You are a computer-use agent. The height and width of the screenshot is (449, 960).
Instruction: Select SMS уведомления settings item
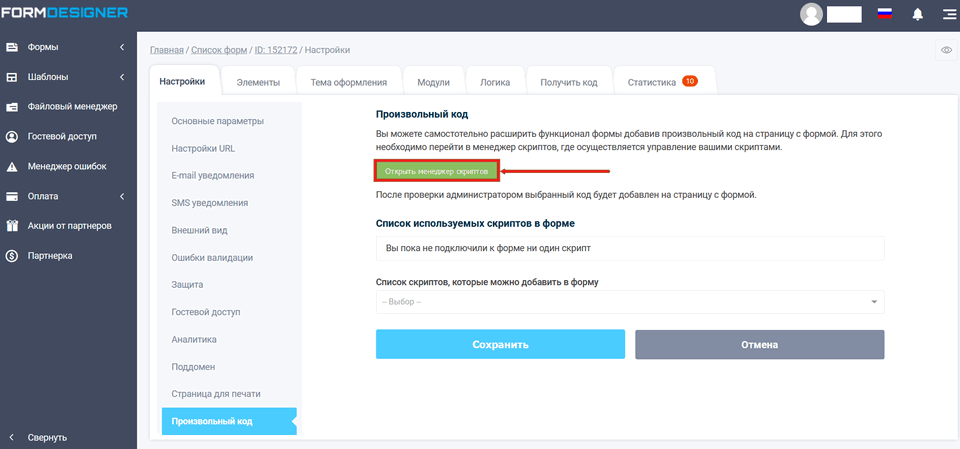(x=209, y=203)
